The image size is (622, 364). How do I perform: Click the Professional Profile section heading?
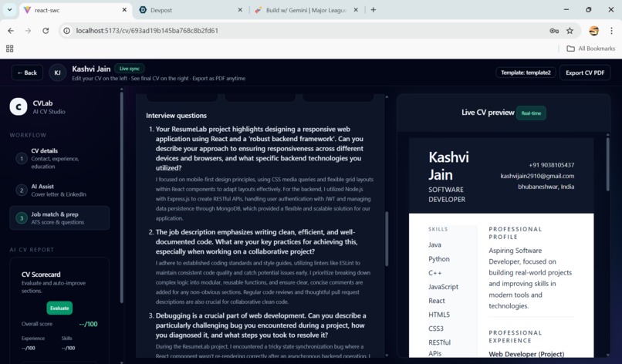click(x=515, y=233)
